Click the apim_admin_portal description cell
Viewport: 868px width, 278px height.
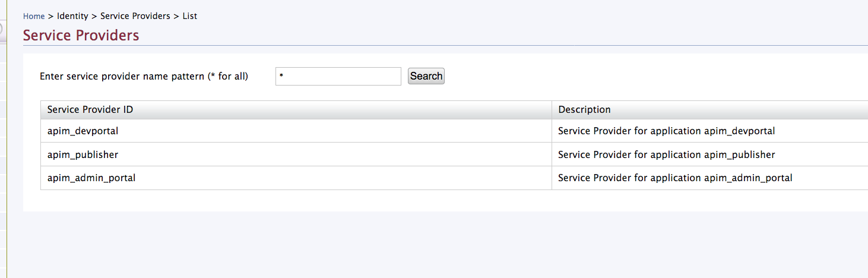coord(709,178)
